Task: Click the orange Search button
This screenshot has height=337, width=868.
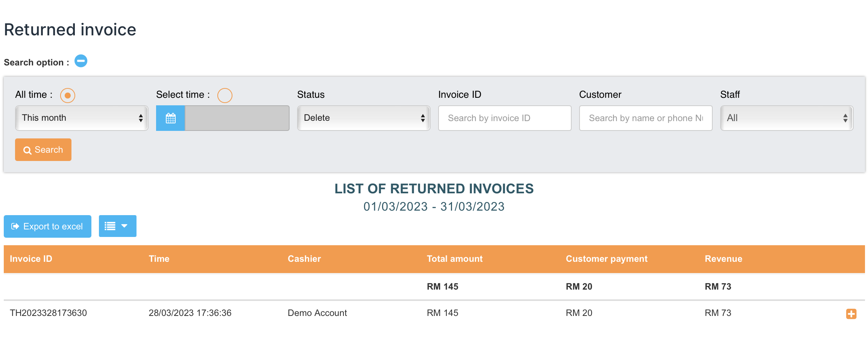Action: 43,150
